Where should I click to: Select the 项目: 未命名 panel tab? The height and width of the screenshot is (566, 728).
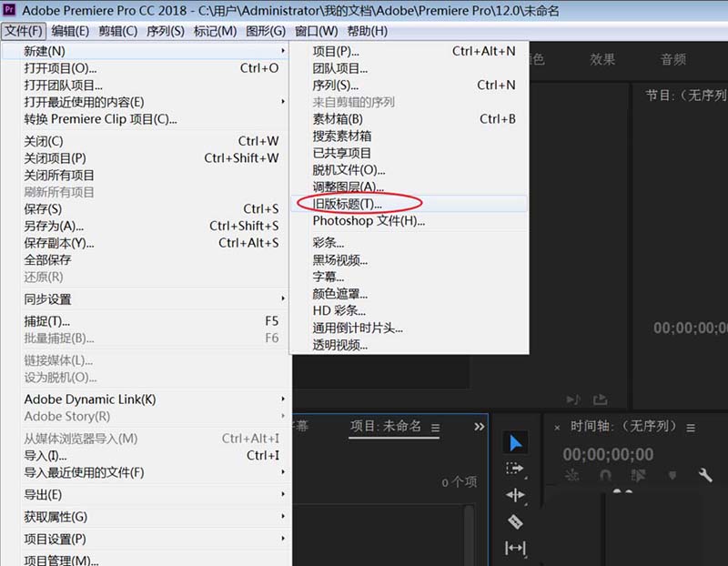pos(386,426)
